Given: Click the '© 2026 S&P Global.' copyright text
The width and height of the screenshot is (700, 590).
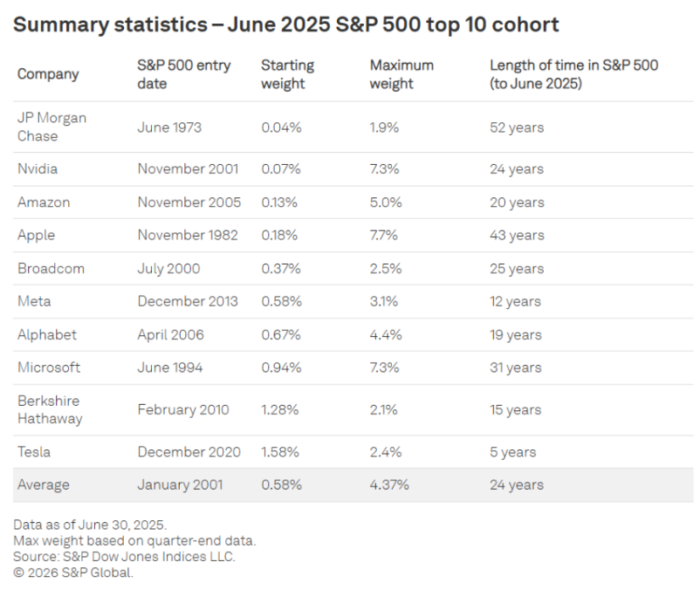Looking at the screenshot, I should pos(73,573).
